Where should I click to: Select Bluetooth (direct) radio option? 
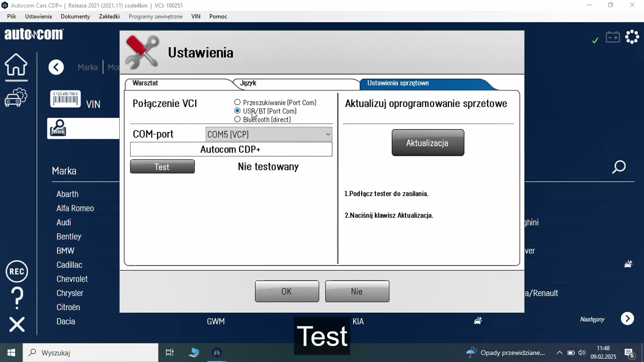tap(237, 120)
